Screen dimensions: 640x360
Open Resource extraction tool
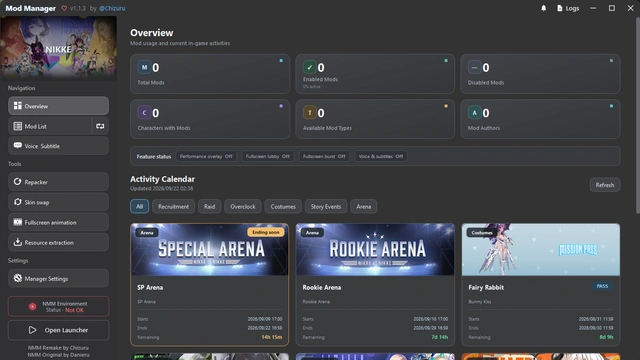tap(58, 242)
